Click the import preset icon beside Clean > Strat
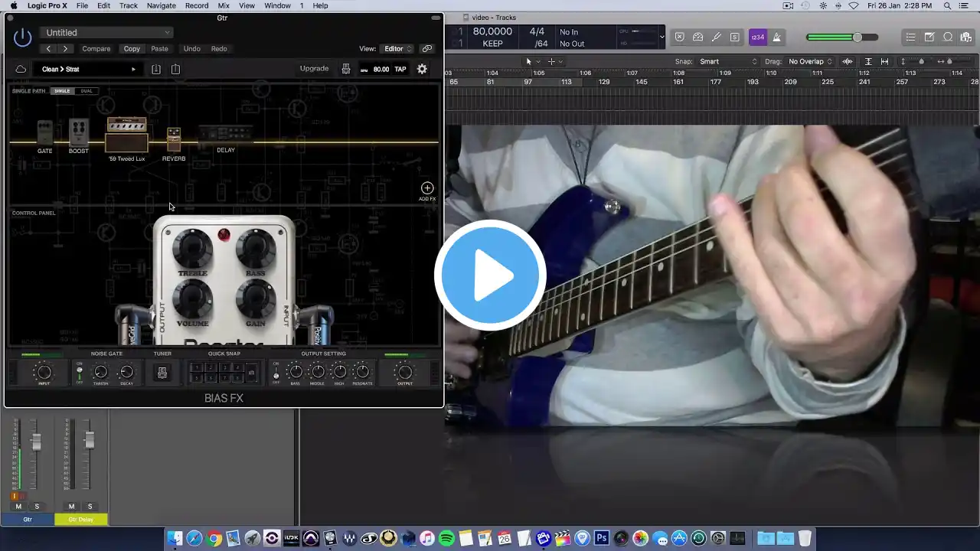This screenshot has height=551, width=980. click(x=156, y=69)
